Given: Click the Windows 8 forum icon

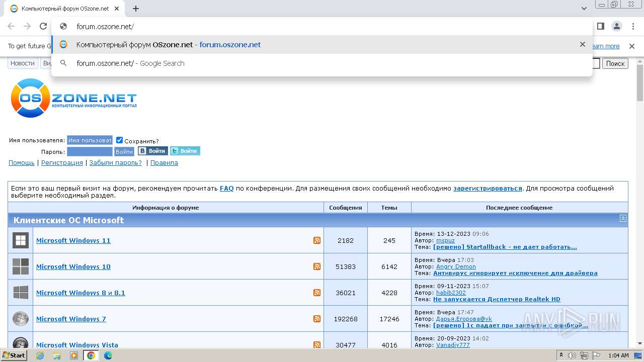Looking at the screenshot, I should [x=21, y=293].
